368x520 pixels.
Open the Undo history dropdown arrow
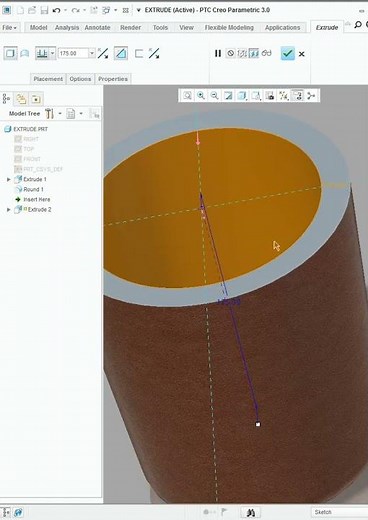[x=65, y=11]
